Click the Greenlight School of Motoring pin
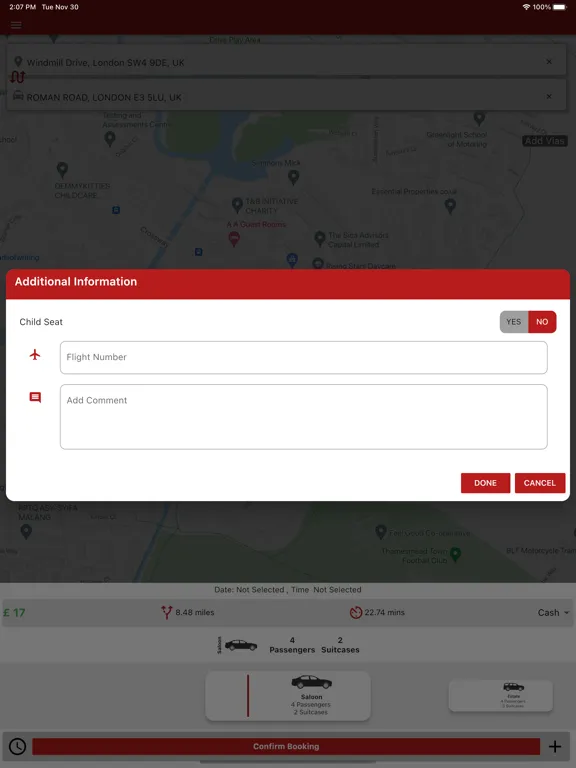 pos(480,118)
